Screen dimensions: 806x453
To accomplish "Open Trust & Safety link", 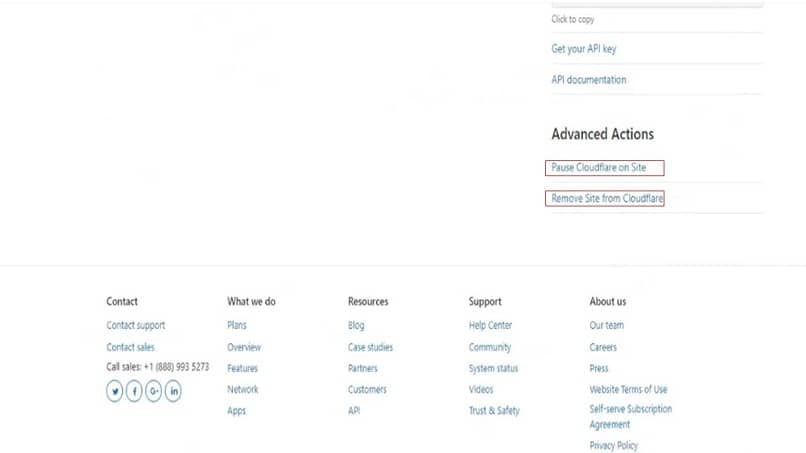I will 494,410.
